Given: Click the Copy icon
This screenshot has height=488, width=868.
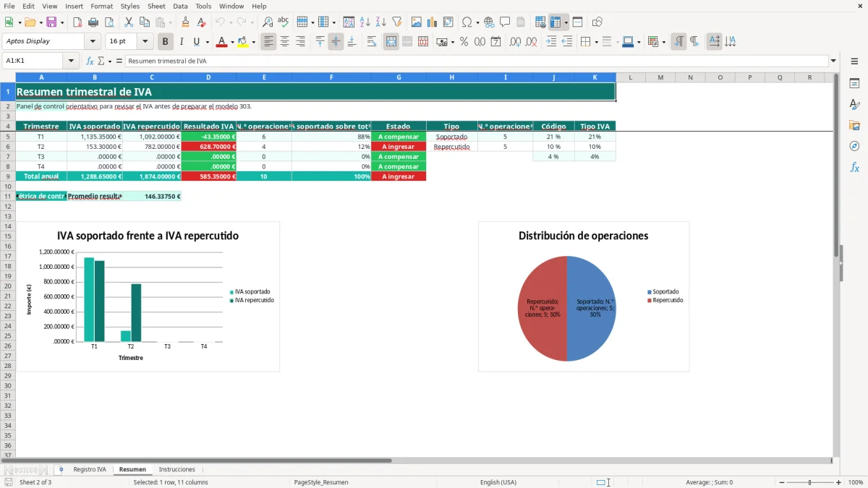Looking at the screenshot, I should 144,22.
